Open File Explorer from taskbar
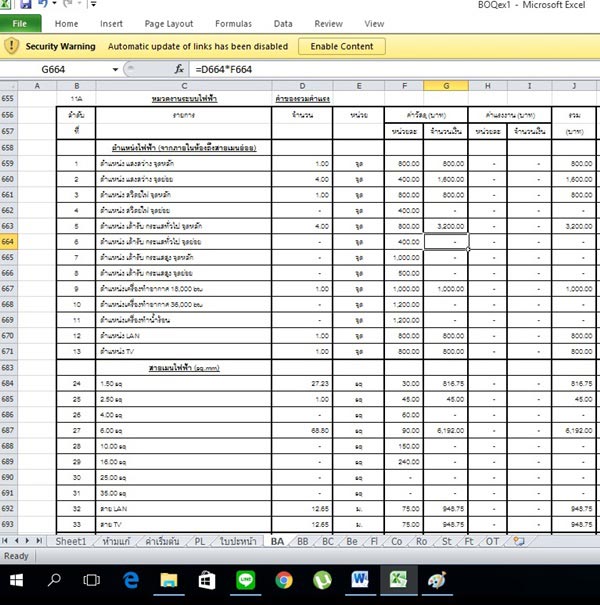The height and width of the screenshot is (605, 600). click(169, 580)
